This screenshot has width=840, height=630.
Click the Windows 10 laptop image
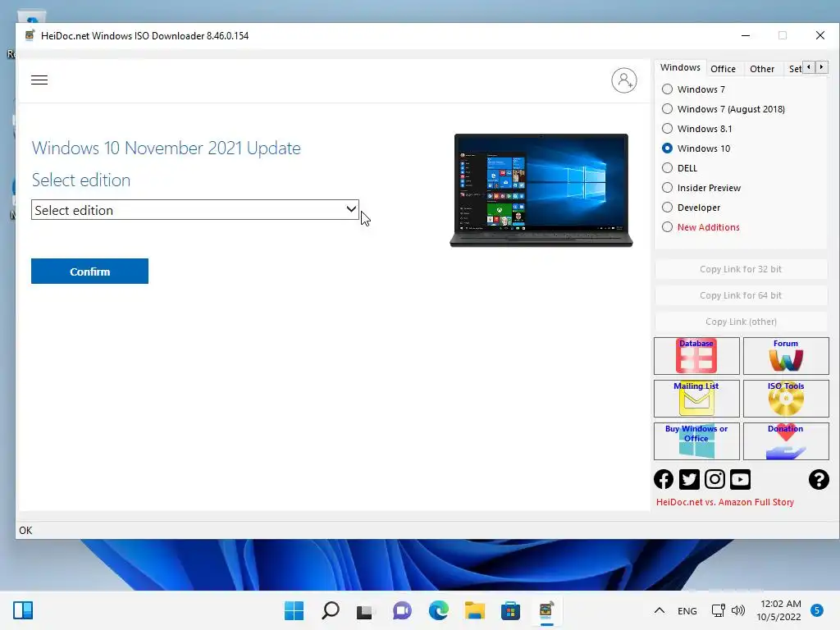coord(541,190)
